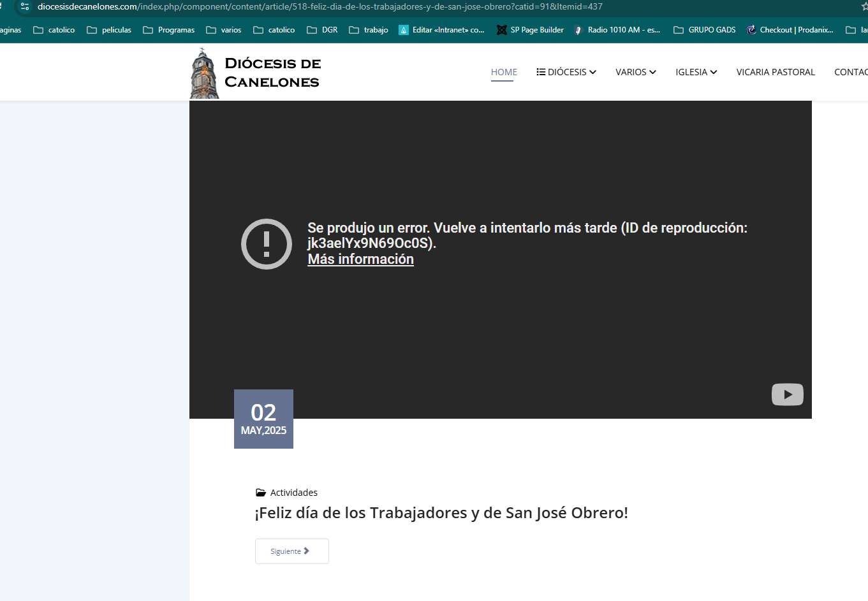The height and width of the screenshot is (601, 868).
Task: Open the peliculas bookmarks folder
Action: point(109,30)
